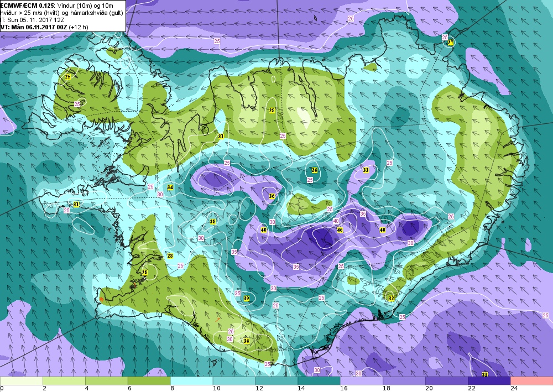Screen dimensions: 553x392
Task: Select the 12–14 teal legend swatch
Action: click(276, 381)
